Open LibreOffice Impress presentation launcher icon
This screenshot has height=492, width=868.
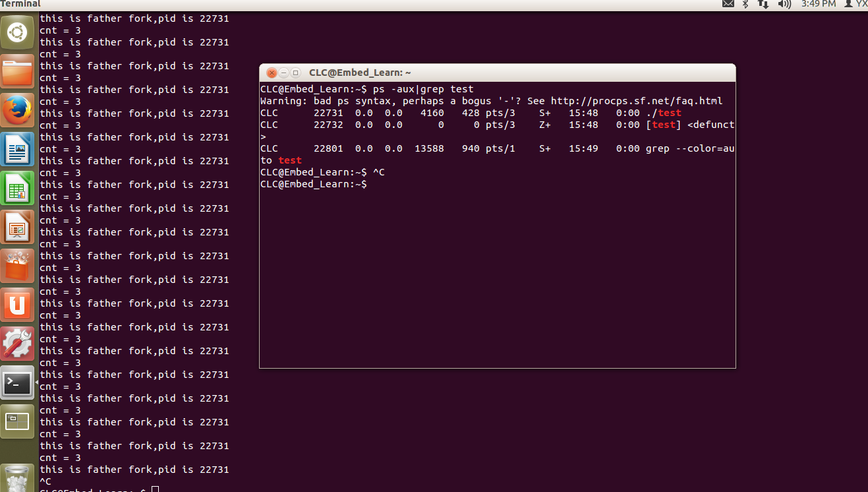pyautogui.click(x=17, y=226)
